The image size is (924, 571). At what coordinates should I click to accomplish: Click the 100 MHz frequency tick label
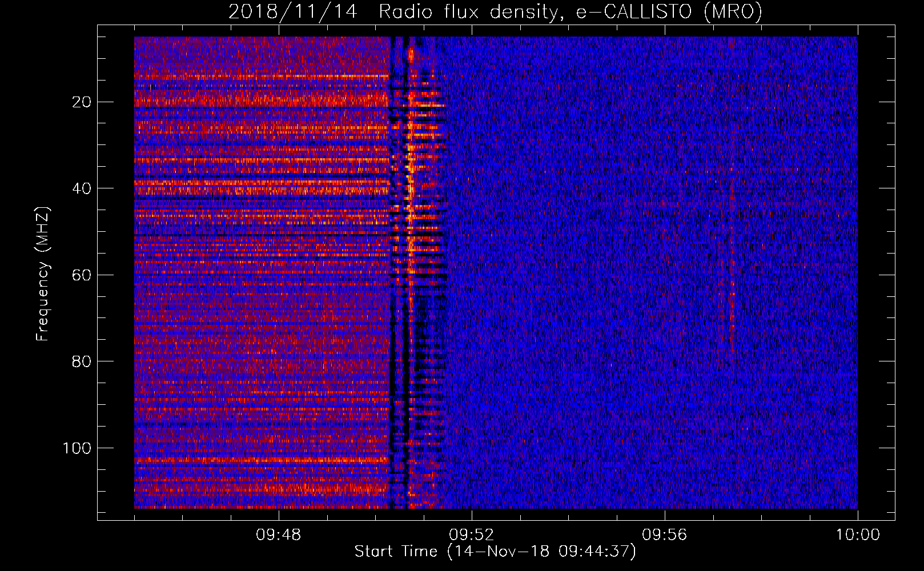(77, 448)
